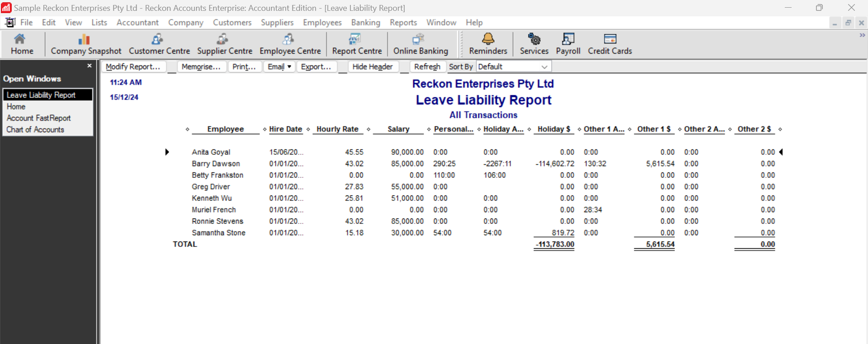The image size is (868, 344).
Task: Click the diamond column handle after Other 2 $
Action: (x=780, y=129)
